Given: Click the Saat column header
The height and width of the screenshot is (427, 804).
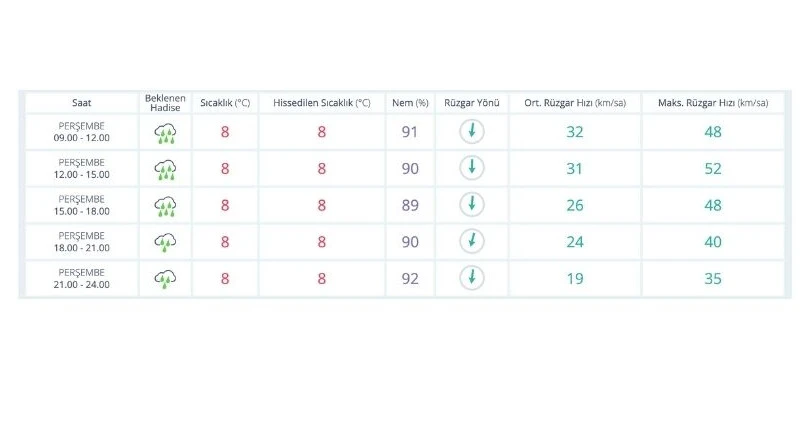Looking at the screenshot, I should click(x=82, y=103).
